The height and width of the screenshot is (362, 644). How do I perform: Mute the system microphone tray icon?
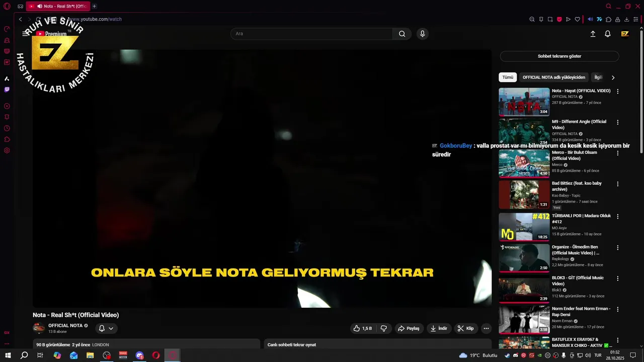point(563,355)
